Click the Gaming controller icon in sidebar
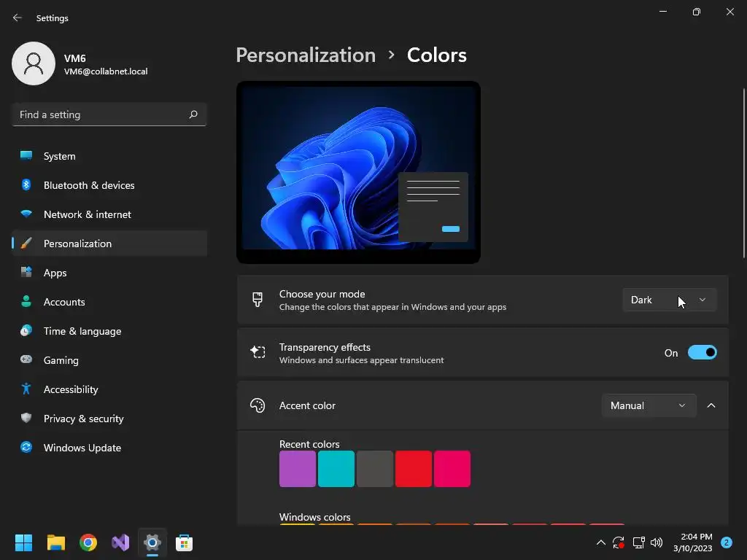 26,359
